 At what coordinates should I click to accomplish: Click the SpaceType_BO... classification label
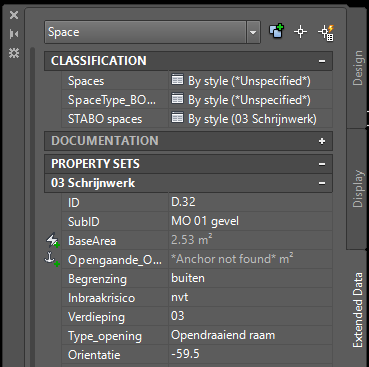(112, 100)
